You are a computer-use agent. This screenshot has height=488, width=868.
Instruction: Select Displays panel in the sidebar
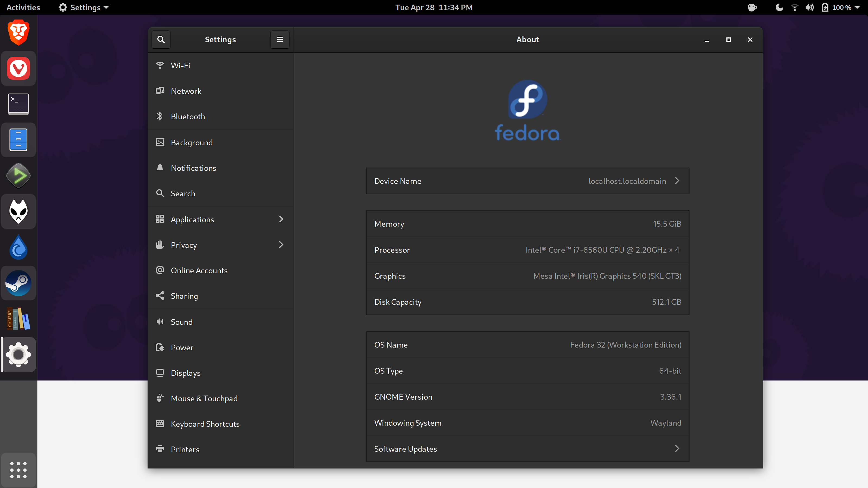coord(185,373)
